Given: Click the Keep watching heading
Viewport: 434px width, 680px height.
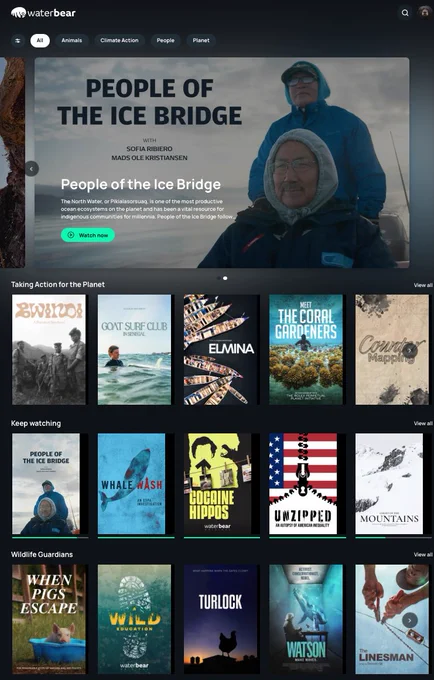Looking at the screenshot, I should 36,423.
